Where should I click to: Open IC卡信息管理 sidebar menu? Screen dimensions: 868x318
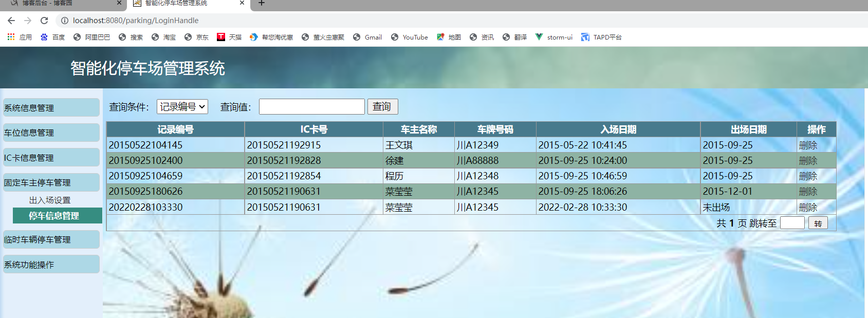[51, 158]
